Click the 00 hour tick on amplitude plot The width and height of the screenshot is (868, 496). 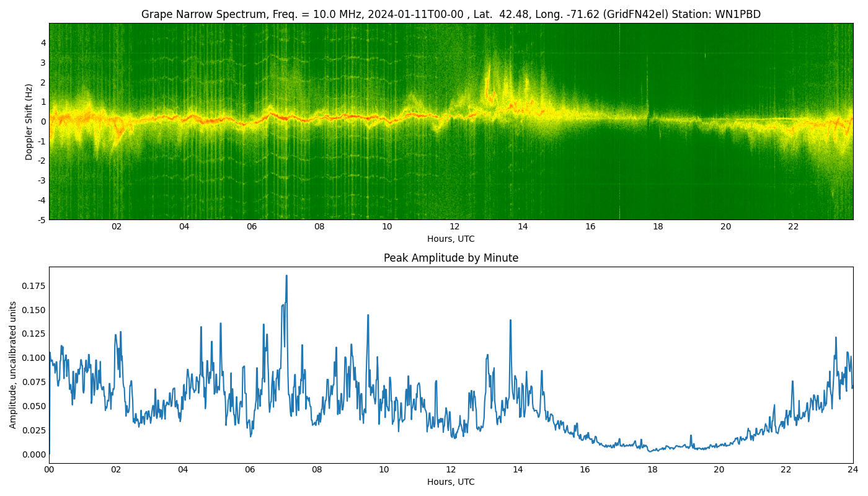pos(49,470)
